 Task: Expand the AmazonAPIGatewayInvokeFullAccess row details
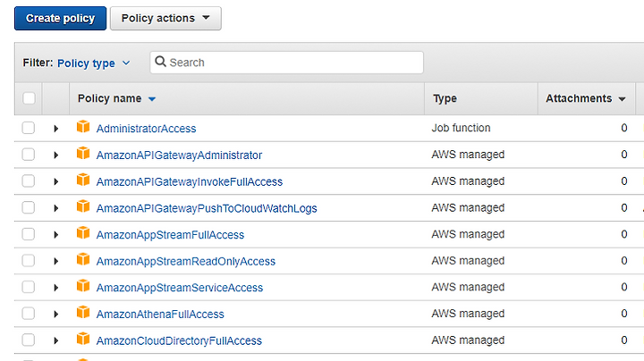pyautogui.click(x=56, y=181)
